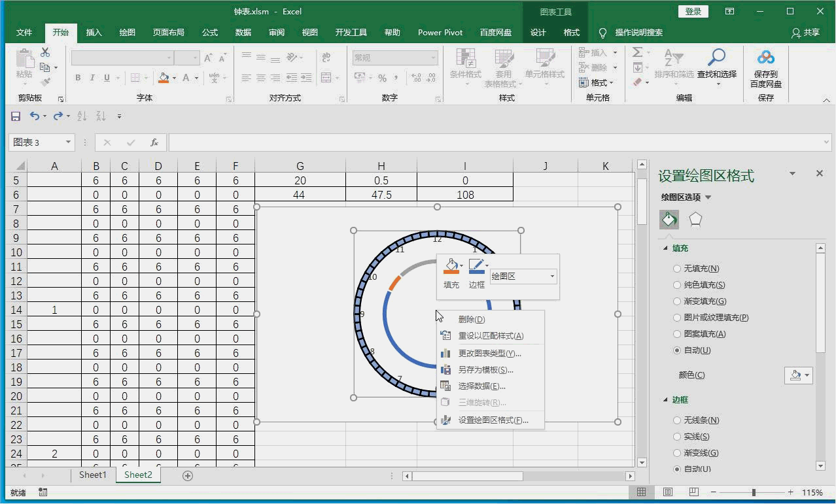836x504 pixels.
Task: Click the Page Break Preview icon
Action: pos(694,492)
